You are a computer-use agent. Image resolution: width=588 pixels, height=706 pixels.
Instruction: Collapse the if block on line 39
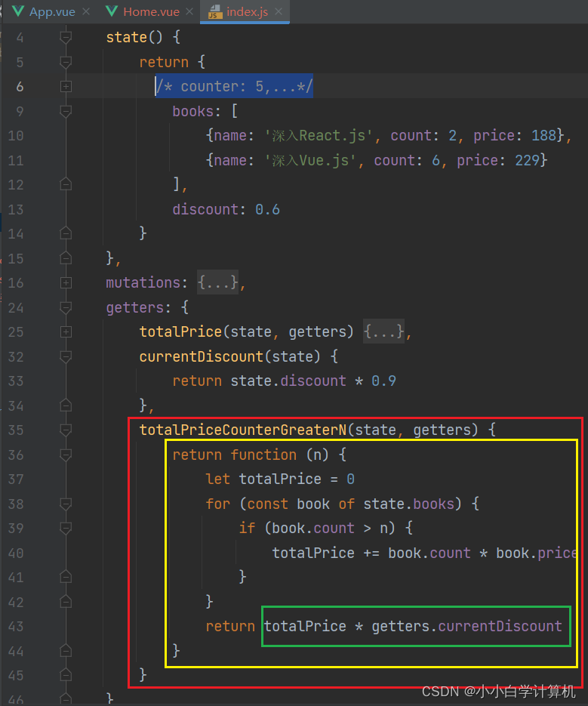tap(66, 528)
